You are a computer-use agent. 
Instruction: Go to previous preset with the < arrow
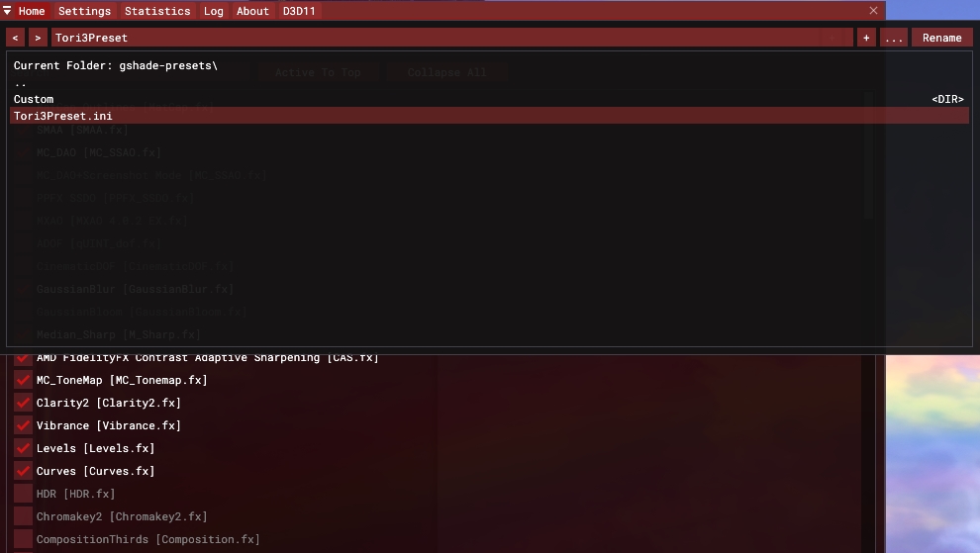[x=15, y=38]
